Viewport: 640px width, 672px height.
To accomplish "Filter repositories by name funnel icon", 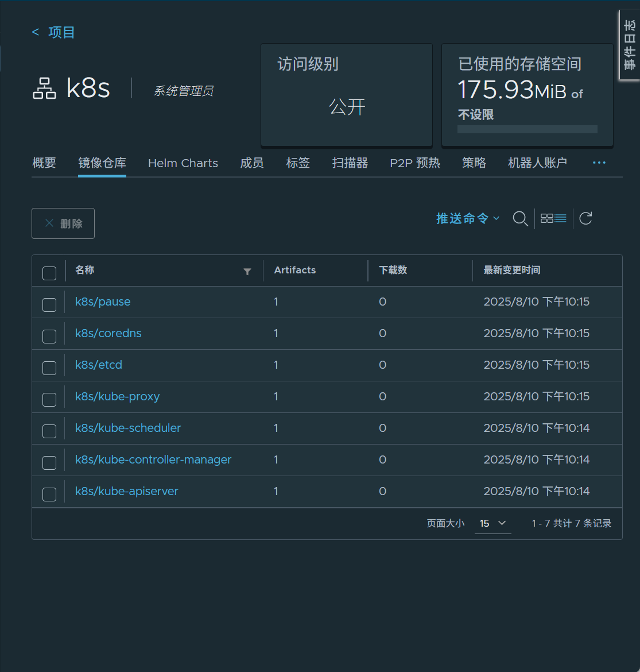I will coord(247,272).
